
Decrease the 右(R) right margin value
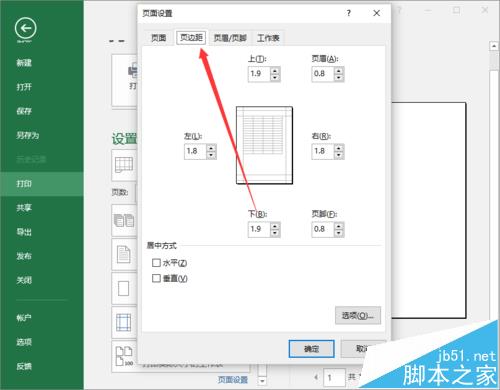coord(339,155)
